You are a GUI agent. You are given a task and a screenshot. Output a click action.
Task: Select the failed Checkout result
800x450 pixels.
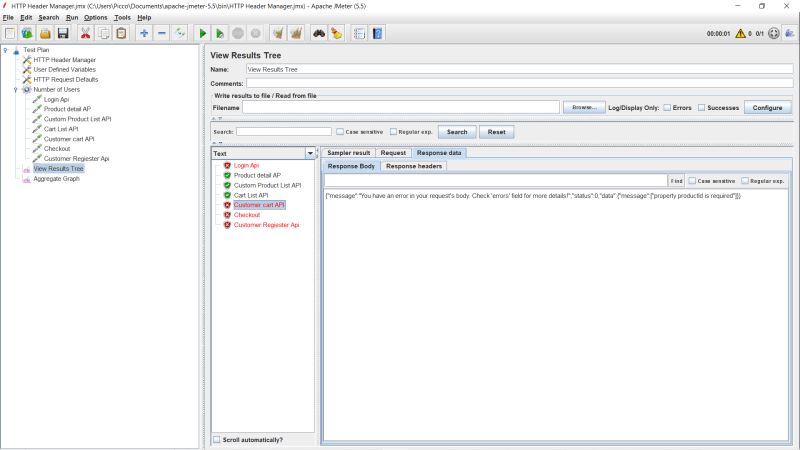pos(246,215)
